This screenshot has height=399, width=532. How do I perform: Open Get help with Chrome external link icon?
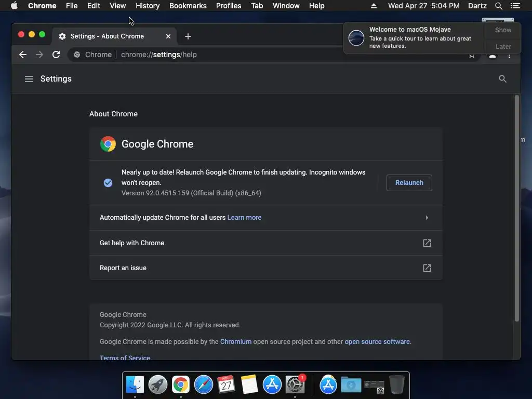tap(427, 243)
